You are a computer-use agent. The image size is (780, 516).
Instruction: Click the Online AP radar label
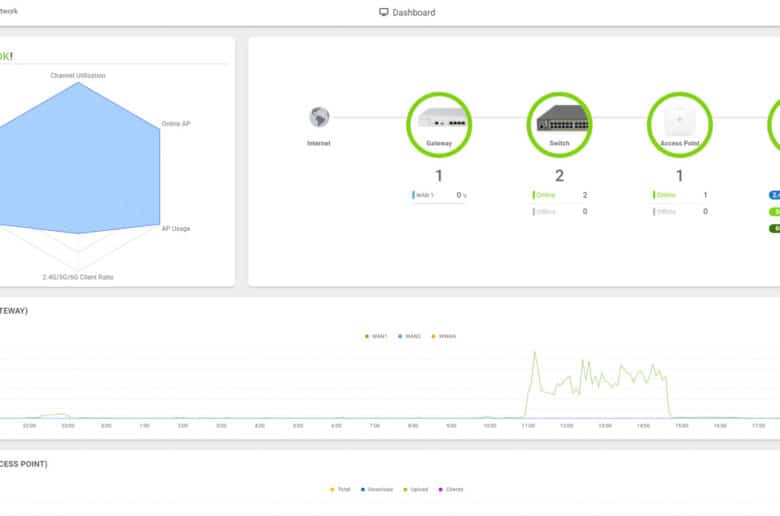(x=176, y=123)
